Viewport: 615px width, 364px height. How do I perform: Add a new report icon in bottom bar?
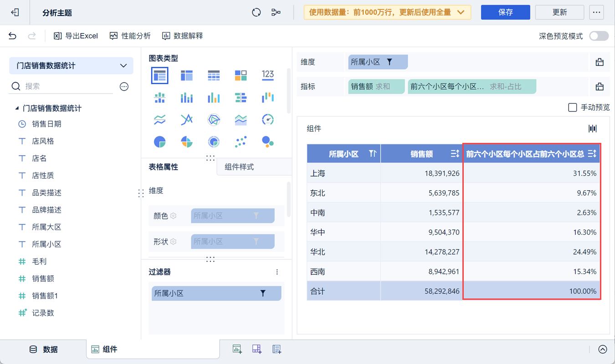[x=277, y=349]
